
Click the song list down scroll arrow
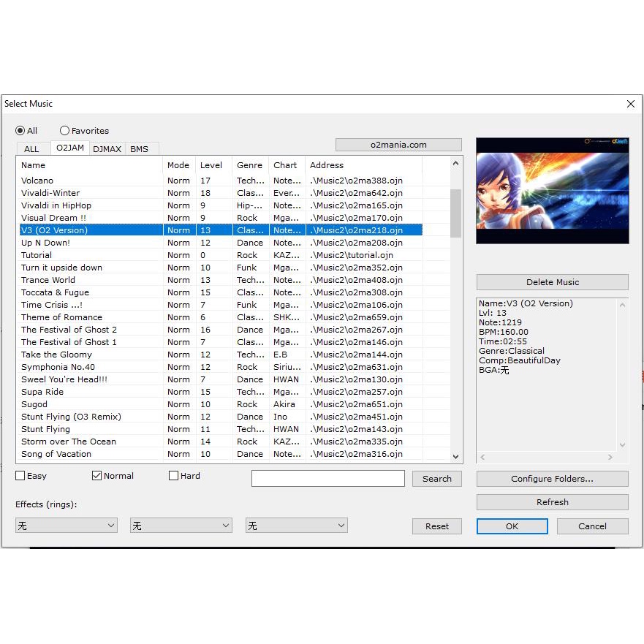coord(456,457)
